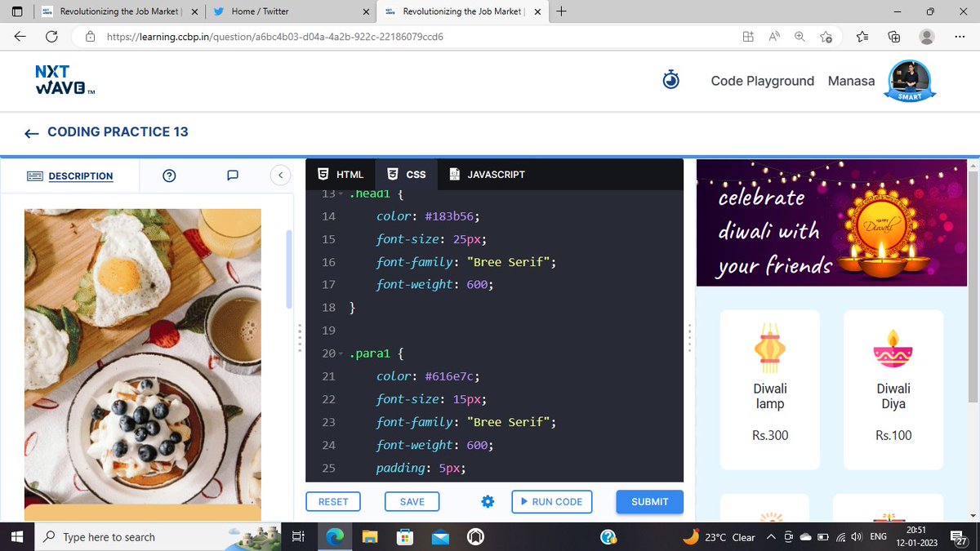Close the Home / Twitter tab
This screenshot has width=980, height=551.
point(367,11)
